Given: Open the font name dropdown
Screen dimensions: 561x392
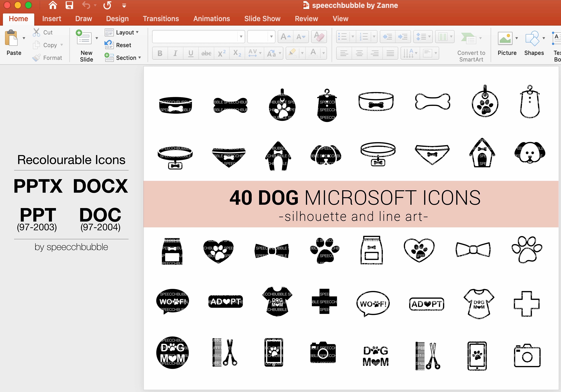Looking at the screenshot, I should (240, 37).
